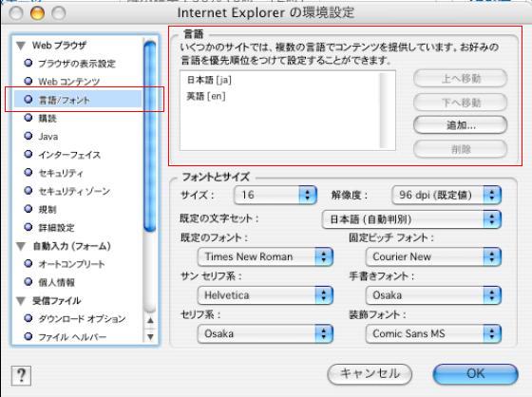Open the サイズ 16 dropdown

pyautogui.click(x=275, y=195)
